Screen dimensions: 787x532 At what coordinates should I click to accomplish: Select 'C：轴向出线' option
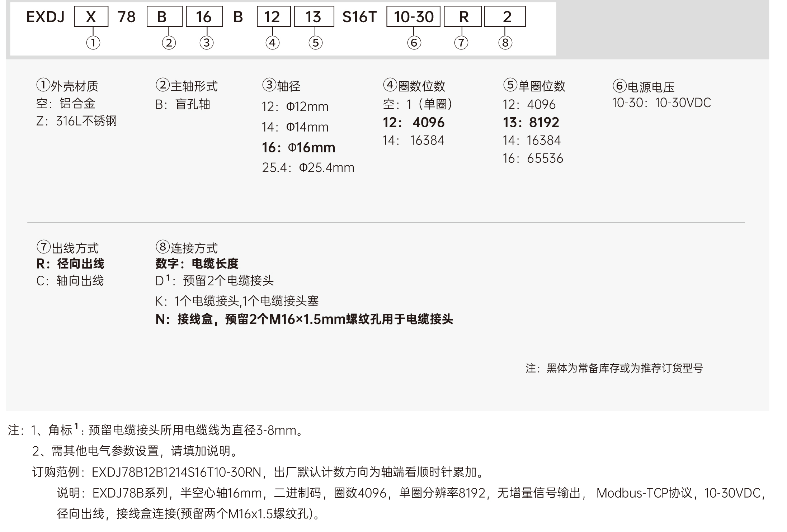point(70,281)
